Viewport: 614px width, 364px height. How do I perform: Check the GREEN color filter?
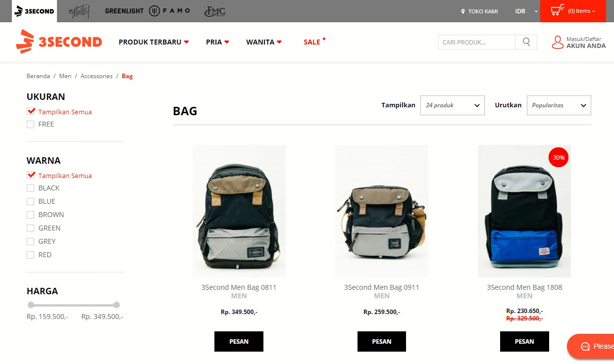31,228
